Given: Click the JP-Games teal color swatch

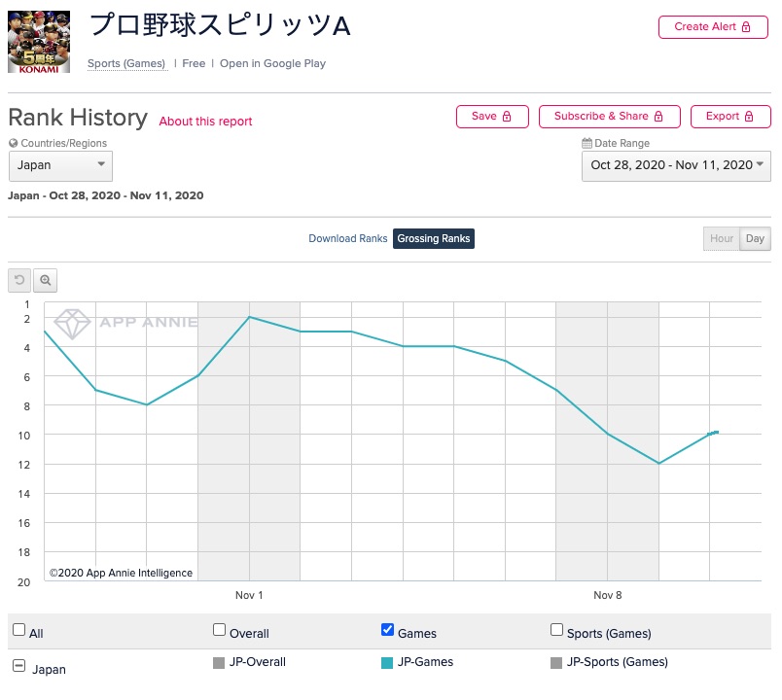Looking at the screenshot, I should 387,663.
